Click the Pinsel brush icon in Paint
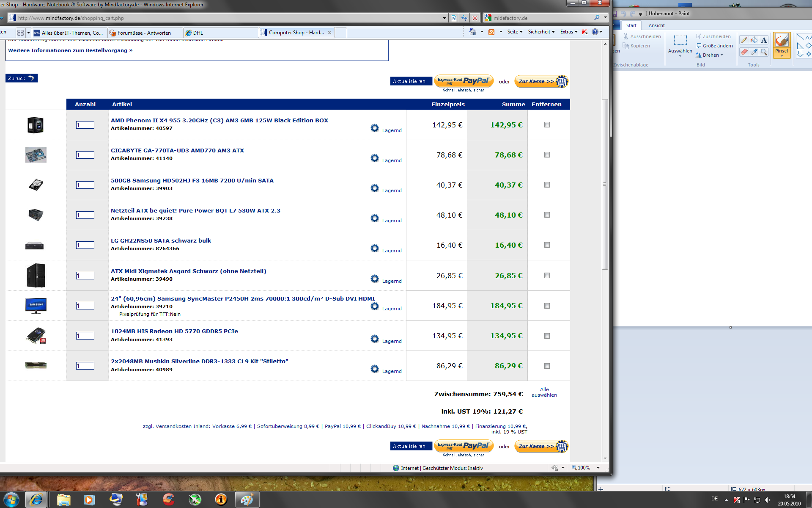 pyautogui.click(x=782, y=40)
